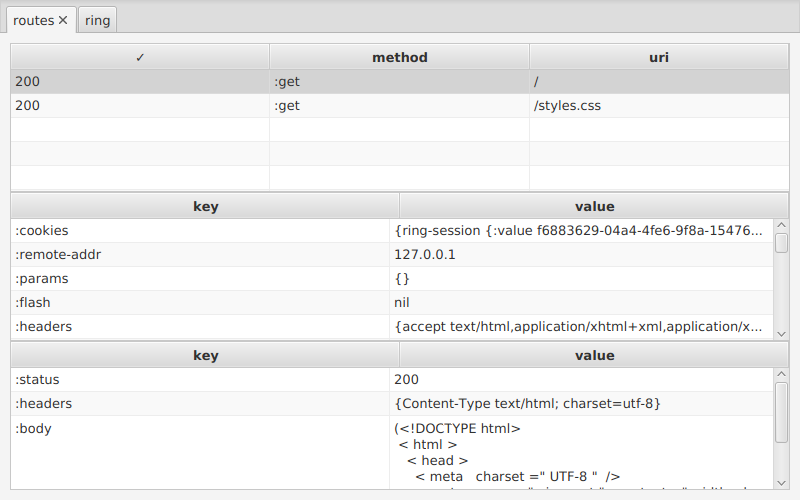Select the :body key
This screenshot has height=500, width=800.
(x=200, y=453)
